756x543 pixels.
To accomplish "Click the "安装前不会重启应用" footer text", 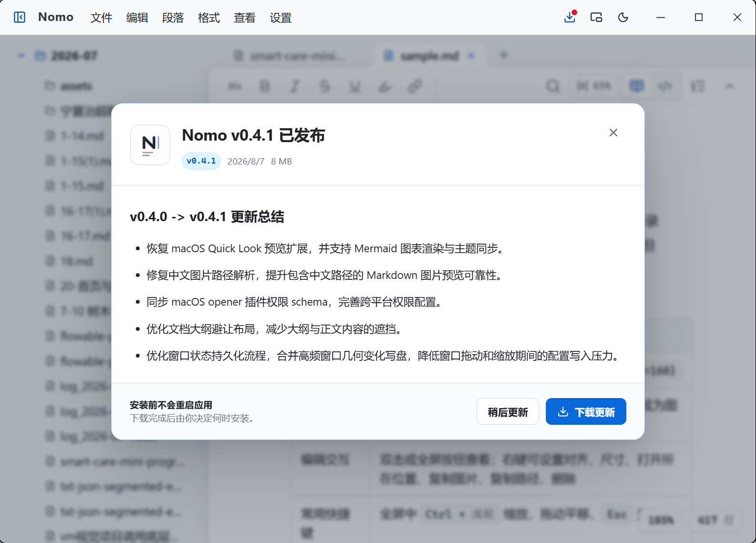I will coord(171,405).
